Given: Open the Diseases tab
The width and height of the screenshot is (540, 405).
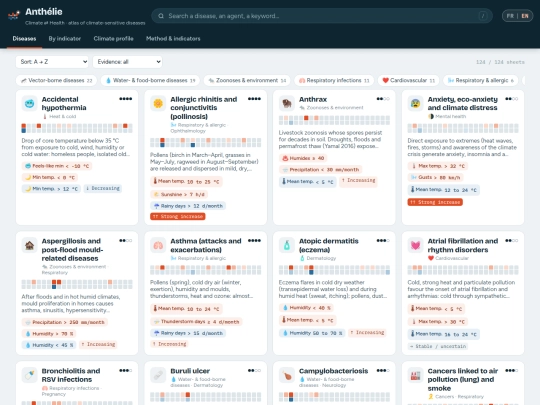Looking at the screenshot, I should click(24, 39).
